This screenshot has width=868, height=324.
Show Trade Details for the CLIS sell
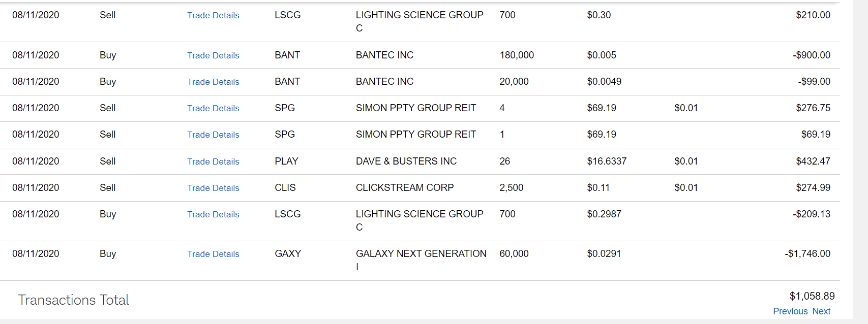(213, 188)
